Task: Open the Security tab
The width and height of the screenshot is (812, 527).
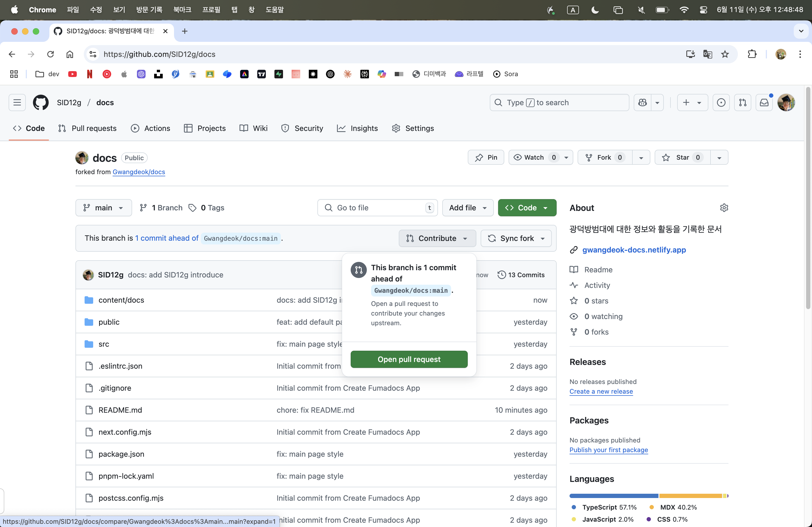Action: 302,128
